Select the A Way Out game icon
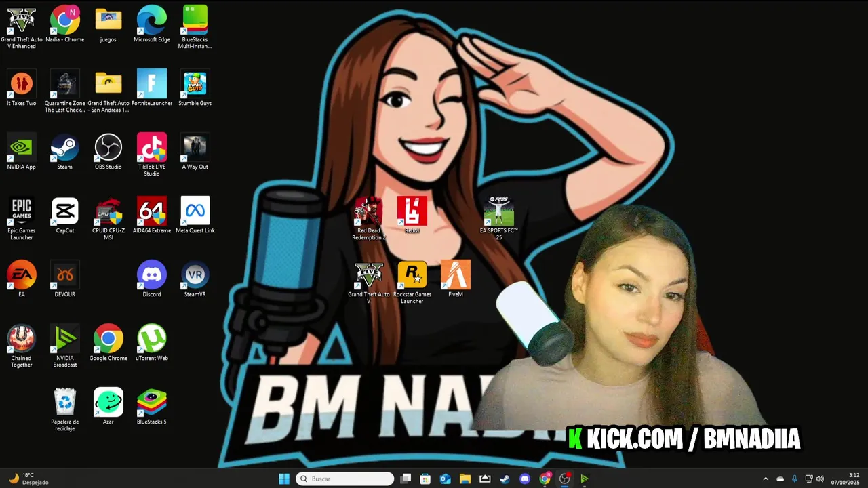The image size is (868, 488). (195, 152)
